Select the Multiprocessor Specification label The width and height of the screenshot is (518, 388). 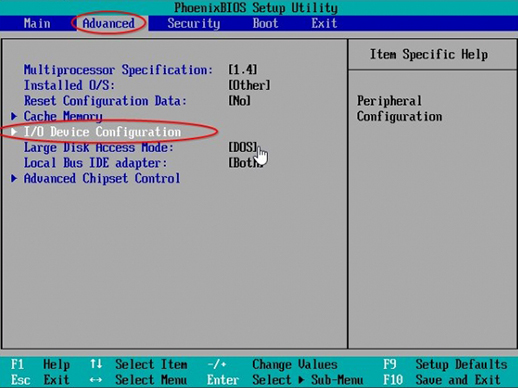[118, 70]
